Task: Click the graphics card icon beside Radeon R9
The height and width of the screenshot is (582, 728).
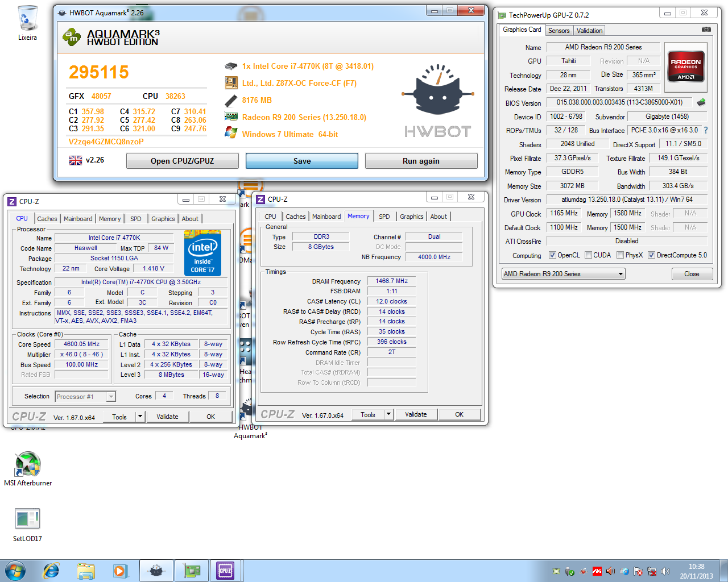Action: 231,117
